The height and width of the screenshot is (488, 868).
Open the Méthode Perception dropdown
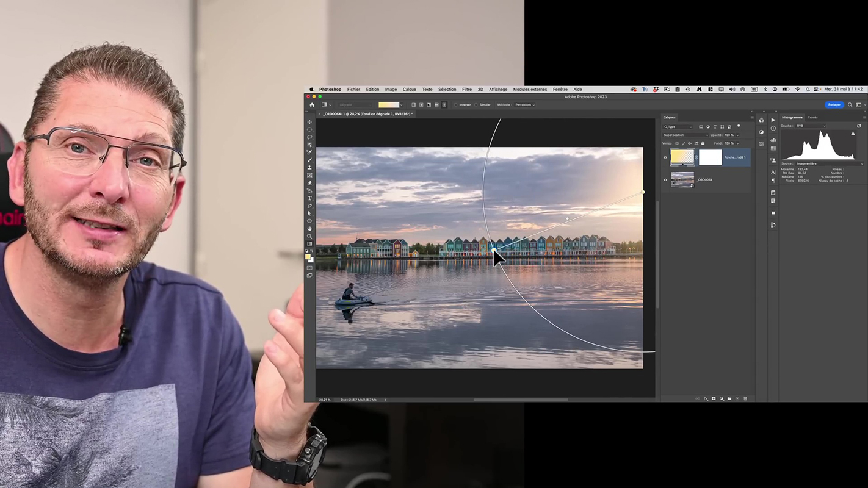tap(524, 105)
